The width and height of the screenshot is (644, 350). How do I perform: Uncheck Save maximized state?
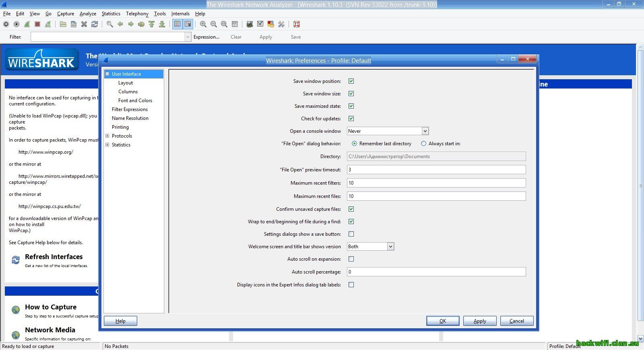pyautogui.click(x=351, y=106)
